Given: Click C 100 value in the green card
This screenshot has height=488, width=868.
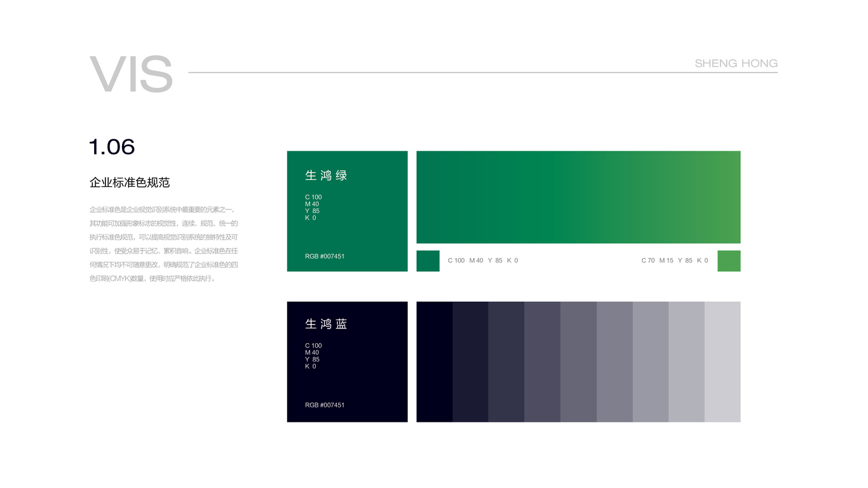Looking at the screenshot, I should (x=313, y=197).
